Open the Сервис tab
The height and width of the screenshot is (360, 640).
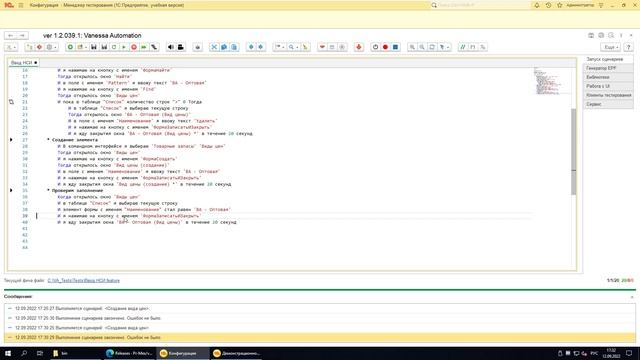pos(608,104)
